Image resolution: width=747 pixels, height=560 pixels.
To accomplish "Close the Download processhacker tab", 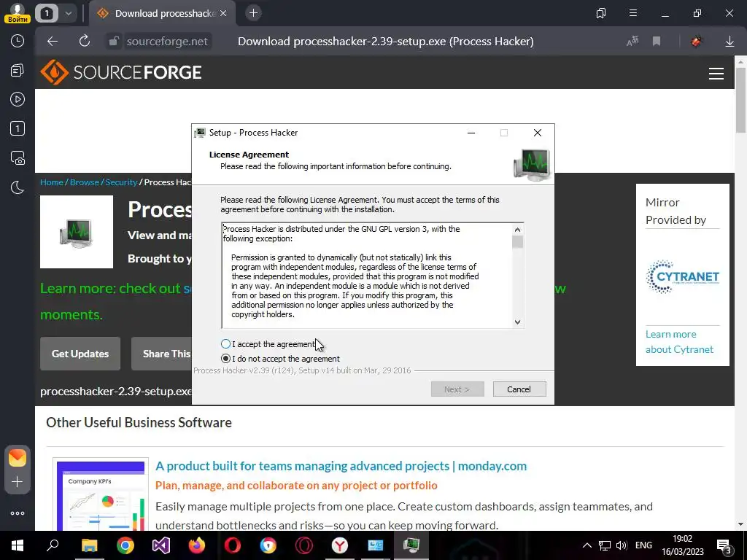I will [223, 13].
